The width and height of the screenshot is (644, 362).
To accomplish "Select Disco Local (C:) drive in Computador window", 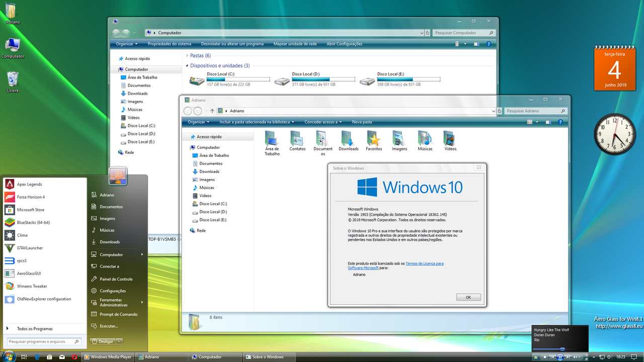I will (x=229, y=79).
